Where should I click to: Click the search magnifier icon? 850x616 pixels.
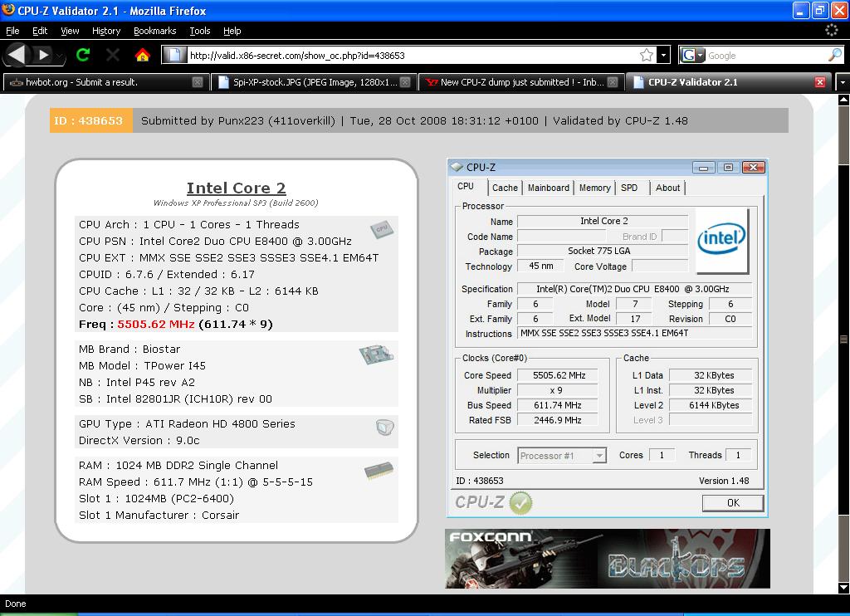835,55
